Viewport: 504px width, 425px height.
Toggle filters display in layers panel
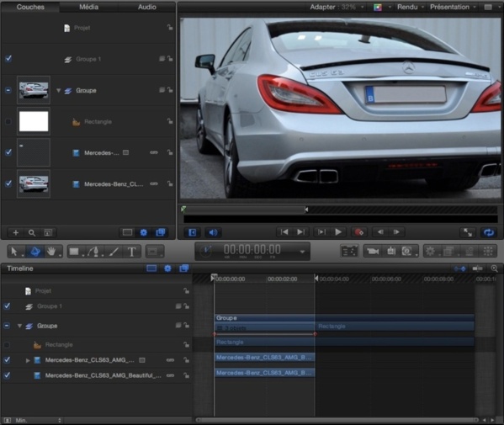160,232
